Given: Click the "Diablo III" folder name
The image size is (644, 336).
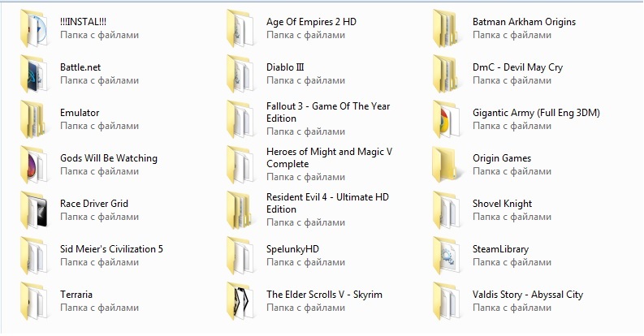Looking at the screenshot, I should coord(285,67).
